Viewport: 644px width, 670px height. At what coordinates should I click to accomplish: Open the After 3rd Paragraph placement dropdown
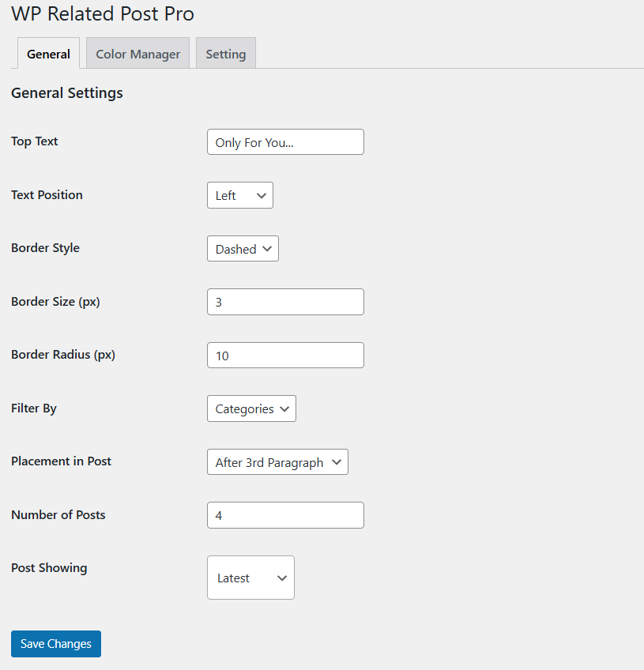click(277, 462)
